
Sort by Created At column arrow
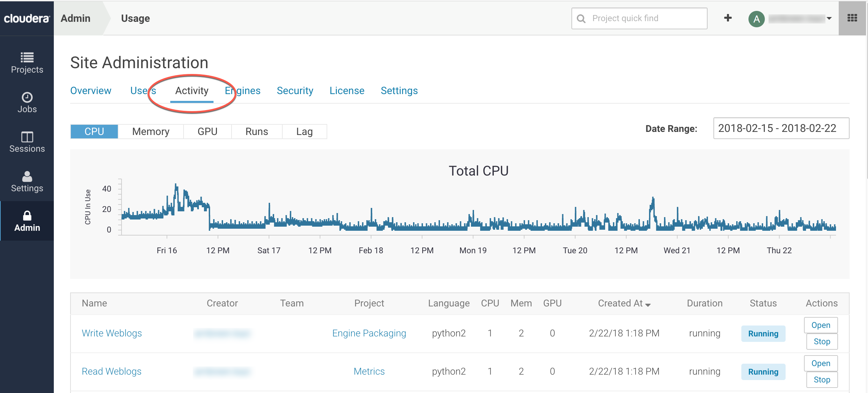648,305
